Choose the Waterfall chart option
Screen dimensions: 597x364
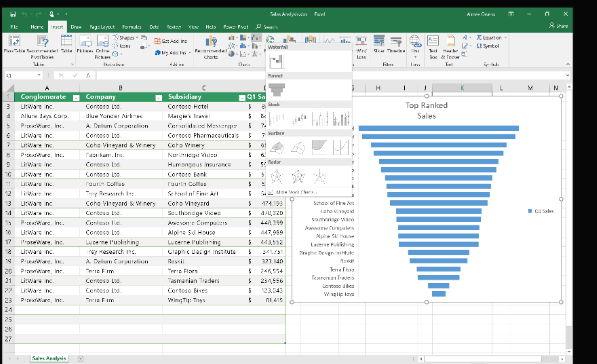coord(276,61)
